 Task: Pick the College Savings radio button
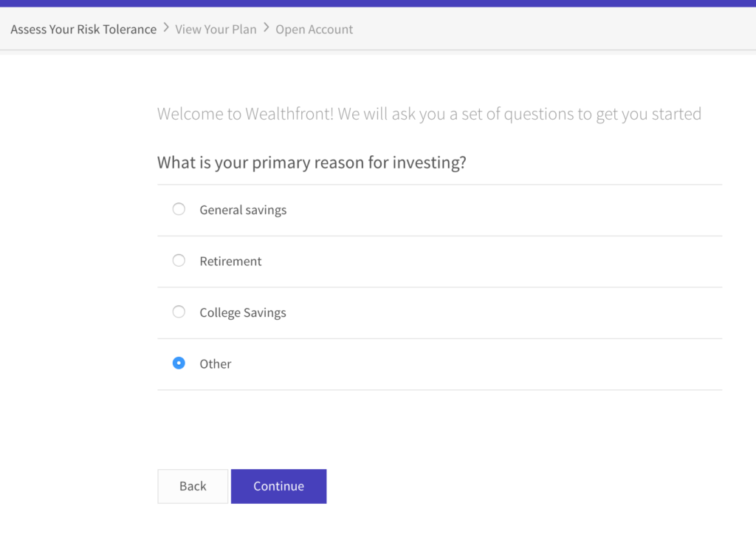coord(179,312)
